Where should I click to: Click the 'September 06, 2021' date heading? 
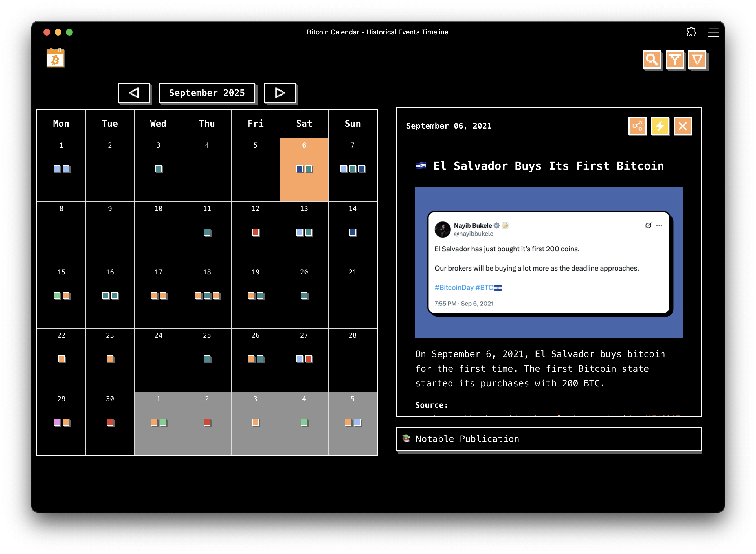[x=449, y=126]
